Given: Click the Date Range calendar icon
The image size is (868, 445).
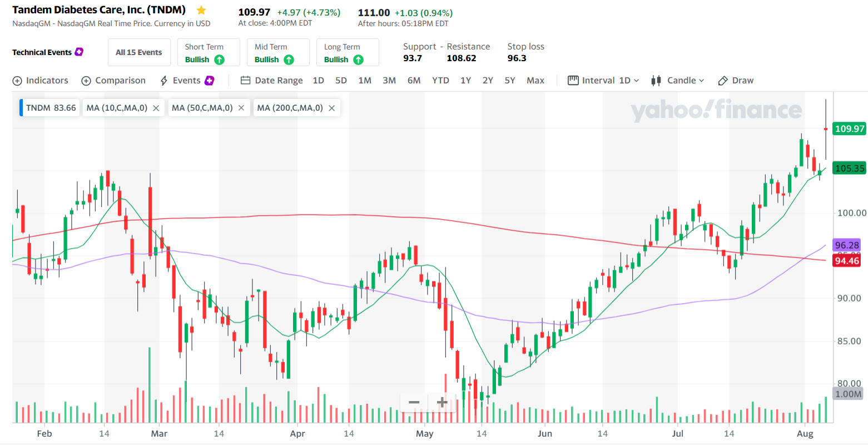Looking at the screenshot, I should [x=245, y=81].
